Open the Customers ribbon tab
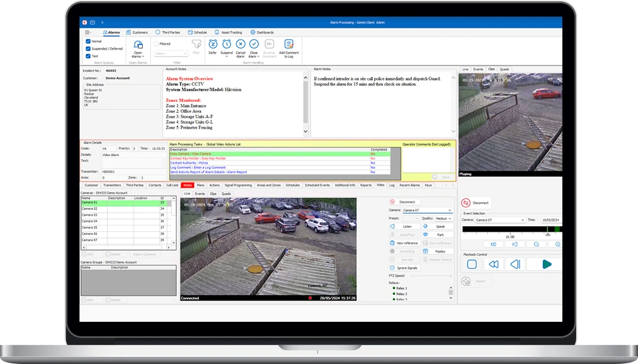 click(x=137, y=32)
